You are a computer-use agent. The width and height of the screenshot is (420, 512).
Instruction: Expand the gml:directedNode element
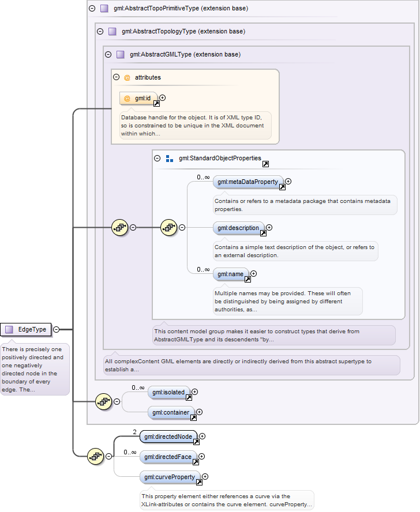[202, 436]
